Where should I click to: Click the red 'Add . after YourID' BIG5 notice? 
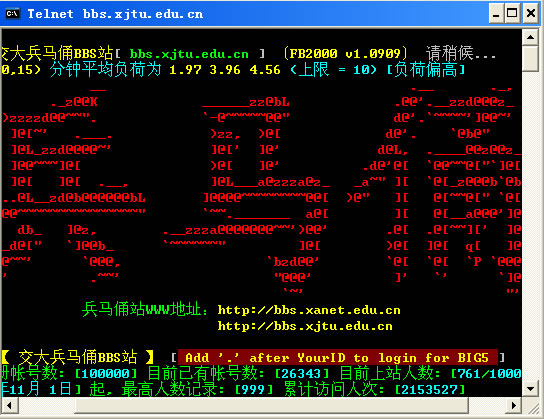coord(338,357)
